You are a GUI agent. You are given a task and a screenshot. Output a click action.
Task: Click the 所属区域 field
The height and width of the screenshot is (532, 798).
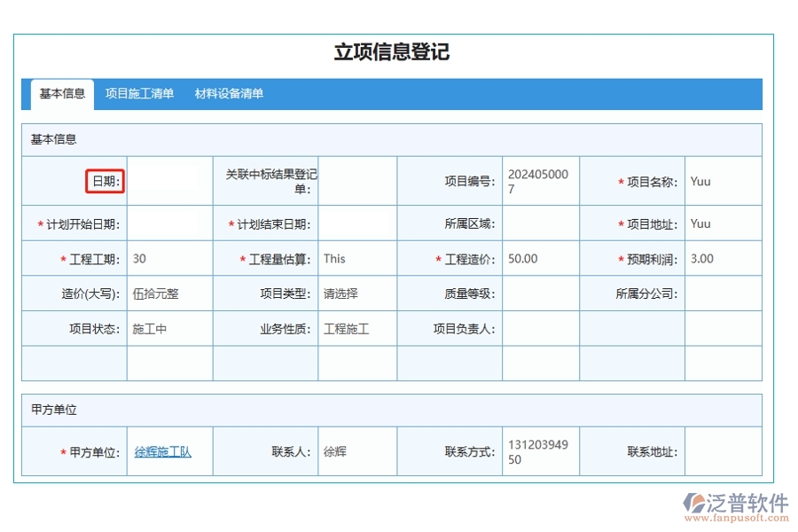541,223
